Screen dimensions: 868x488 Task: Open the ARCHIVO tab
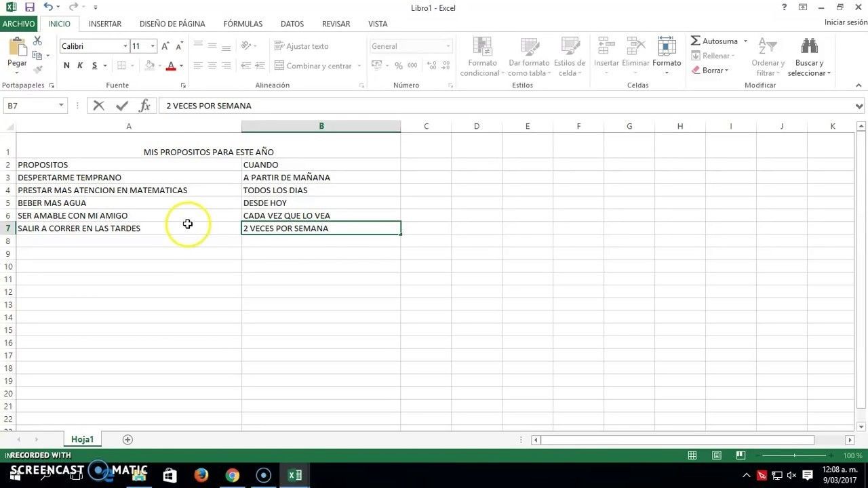click(x=18, y=24)
